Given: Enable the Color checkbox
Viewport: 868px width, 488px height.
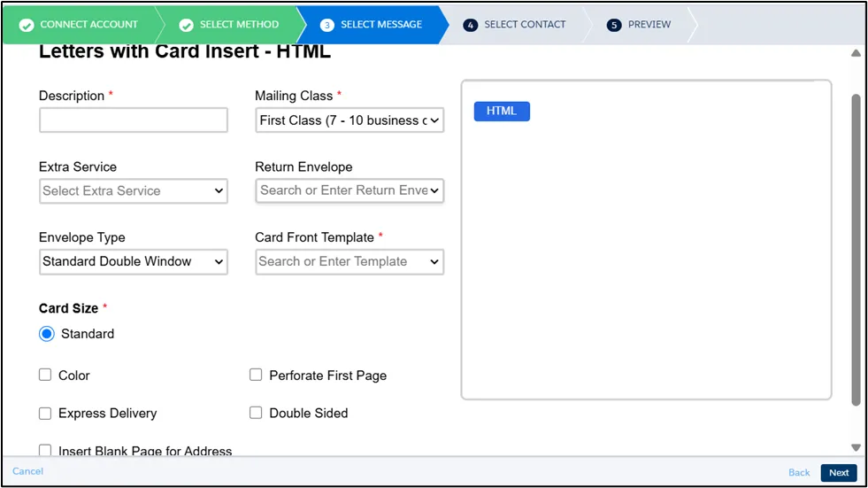Looking at the screenshot, I should pyautogui.click(x=45, y=376).
